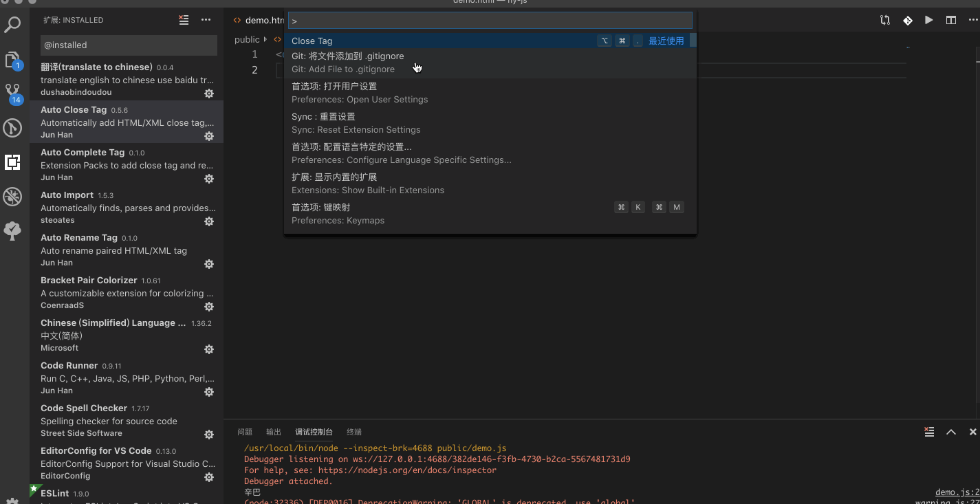Screen dimensions: 980x504
Task: Select the Code Spell Checker extension
Action: 127,420
